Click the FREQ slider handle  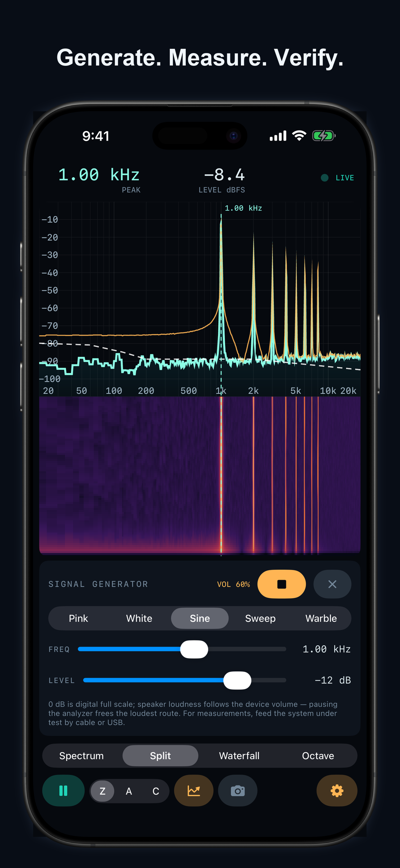click(x=194, y=649)
